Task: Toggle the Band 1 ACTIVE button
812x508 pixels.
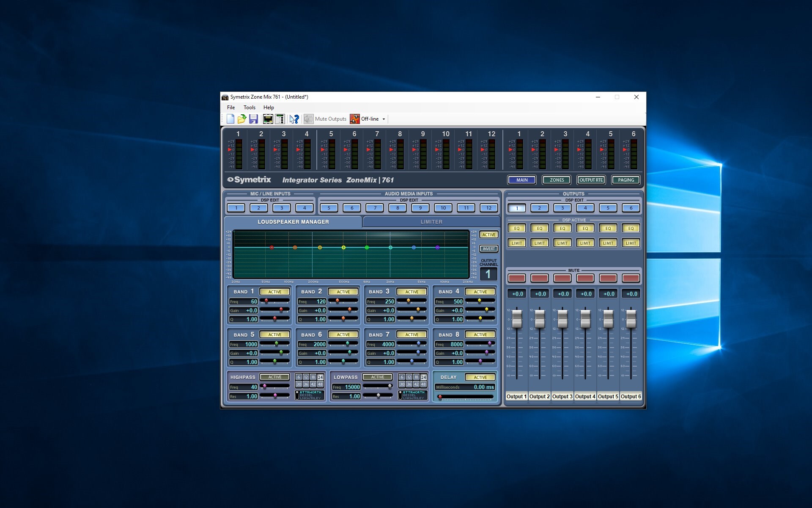Action: pyautogui.click(x=274, y=292)
